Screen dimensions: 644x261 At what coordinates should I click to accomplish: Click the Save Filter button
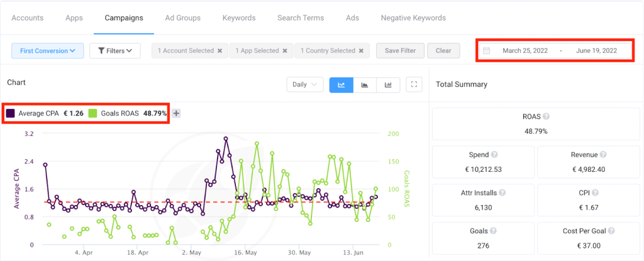point(401,51)
